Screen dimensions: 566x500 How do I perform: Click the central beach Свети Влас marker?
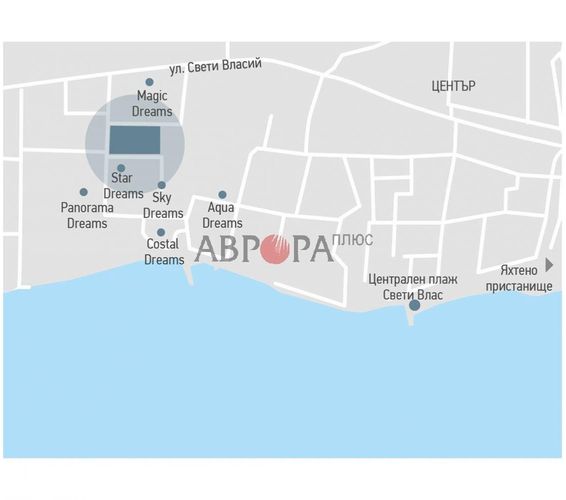pyautogui.click(x=415, y=305)
